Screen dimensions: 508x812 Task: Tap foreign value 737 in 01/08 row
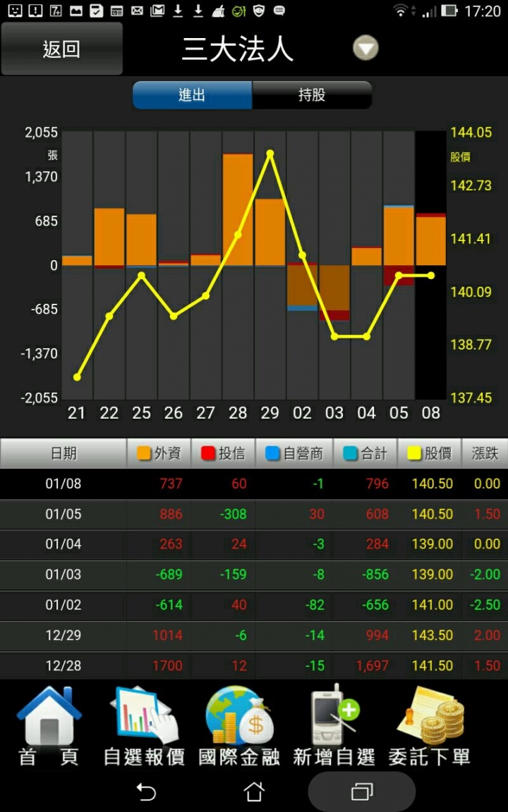[171, 484]
